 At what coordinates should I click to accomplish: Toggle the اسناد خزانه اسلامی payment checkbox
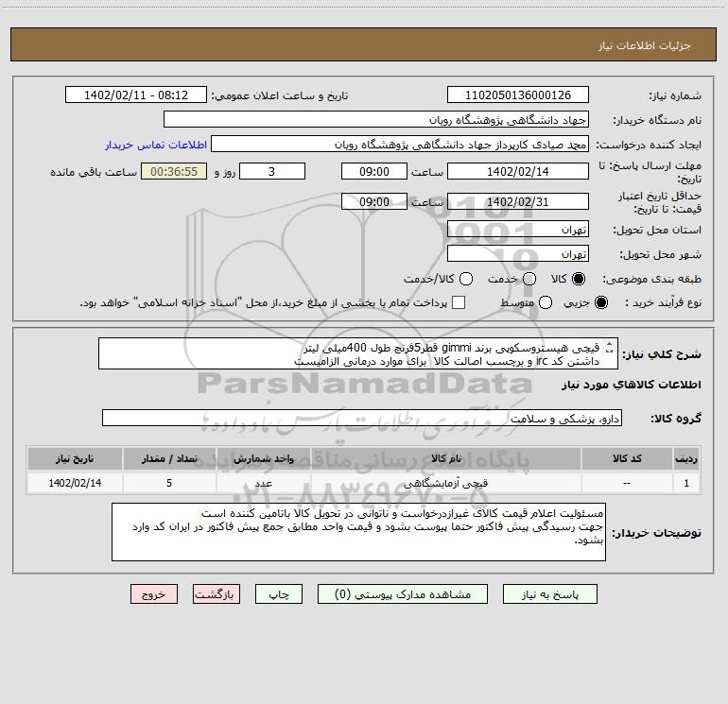click(459, 302)
